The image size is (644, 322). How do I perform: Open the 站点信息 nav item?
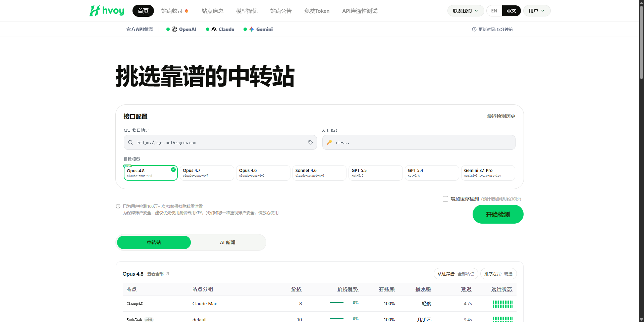(213, 11)
